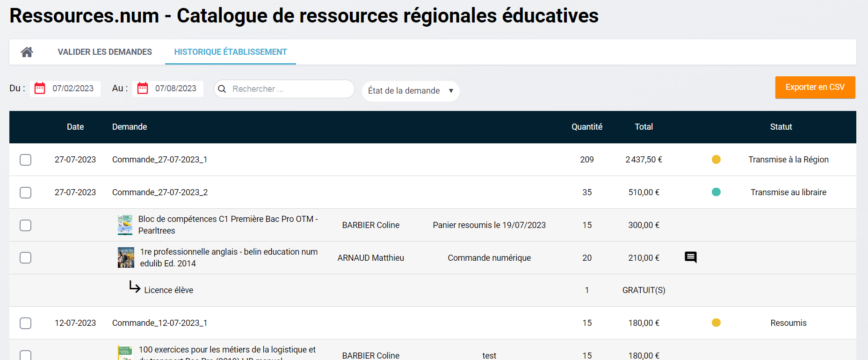
Task: Collapse the Commande_27-07-2023_2 order row
Action: [159, 192]
